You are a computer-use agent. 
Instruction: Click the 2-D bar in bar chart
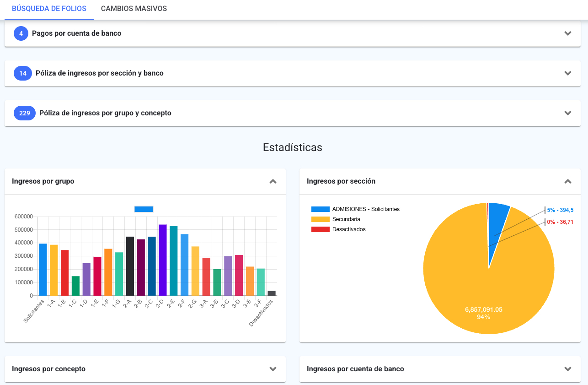point(162,260)
